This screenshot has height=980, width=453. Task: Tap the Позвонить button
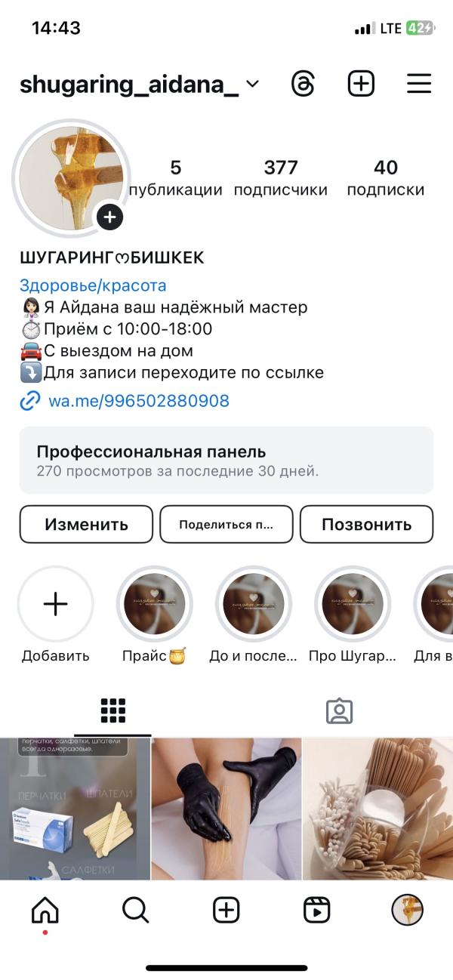[367, 524]
